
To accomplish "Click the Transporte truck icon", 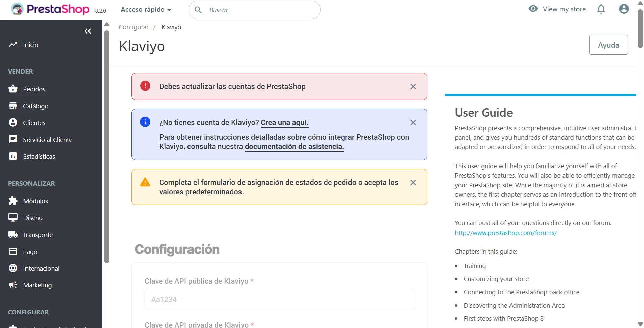I will pos(13,234).
